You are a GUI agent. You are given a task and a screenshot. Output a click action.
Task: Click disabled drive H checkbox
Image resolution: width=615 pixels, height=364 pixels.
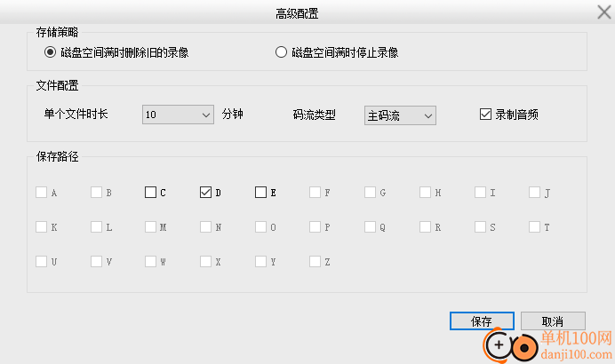(x=425, y=193)
